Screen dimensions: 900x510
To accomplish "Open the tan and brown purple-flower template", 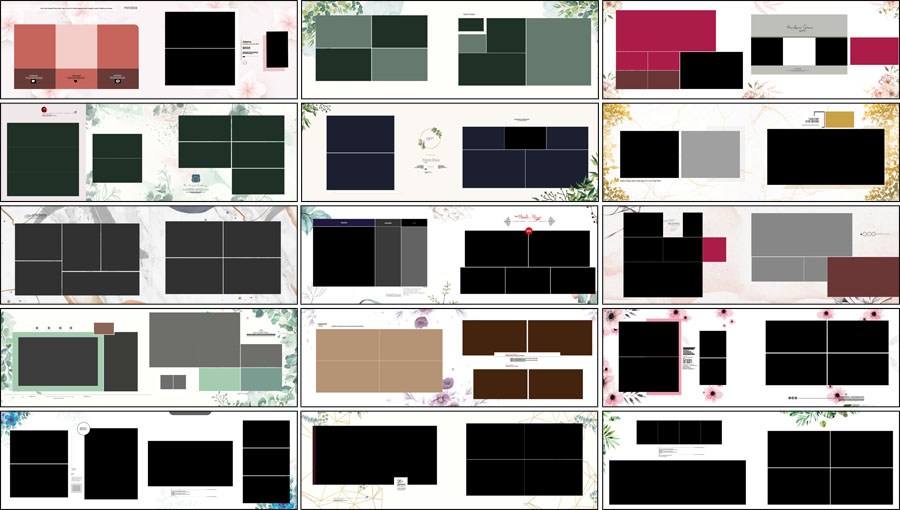I will pyautogui.click(x=450, y=357).
